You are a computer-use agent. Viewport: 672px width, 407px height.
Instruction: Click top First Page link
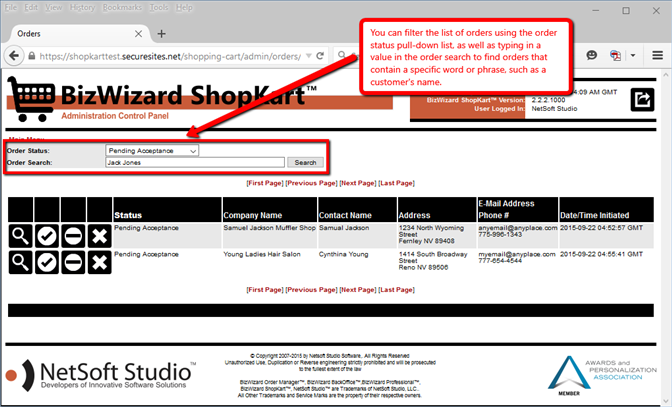coord(265,183)
